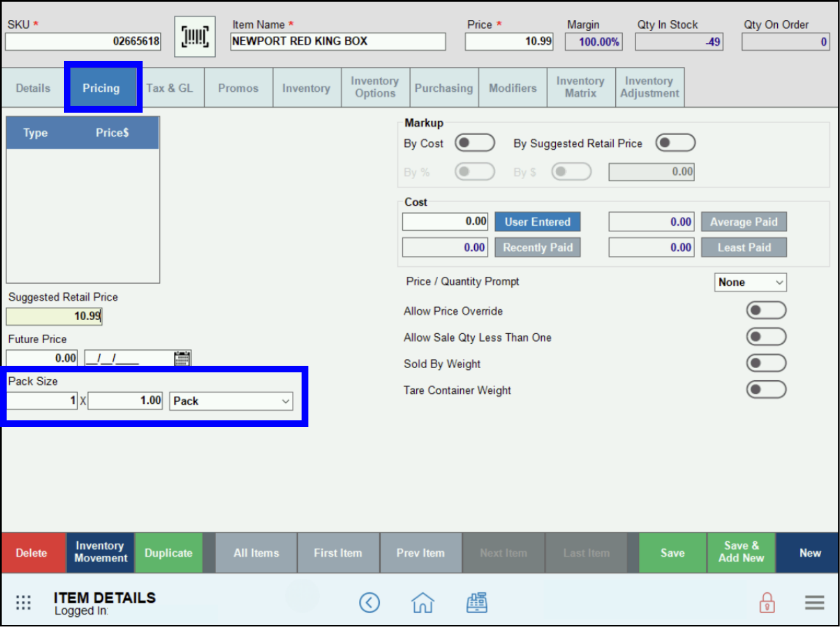Click the red lock icon
Viewport: 840px width, 627px height.
[x=767, y=603]
